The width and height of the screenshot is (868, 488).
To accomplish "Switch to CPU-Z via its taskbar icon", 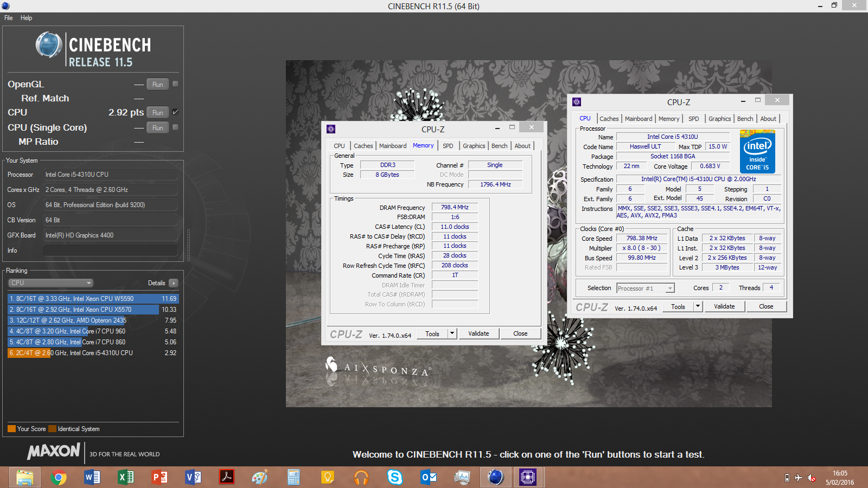I will [528, 478].
